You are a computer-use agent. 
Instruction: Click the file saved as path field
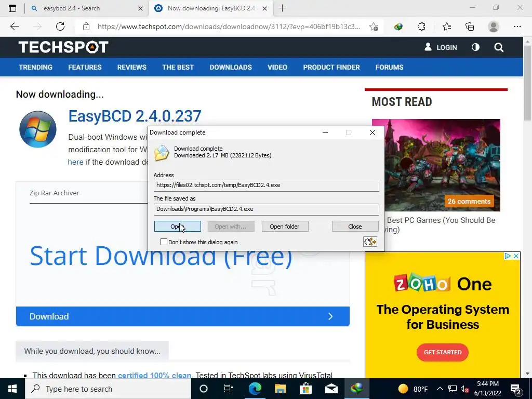(x=267, y=209)
